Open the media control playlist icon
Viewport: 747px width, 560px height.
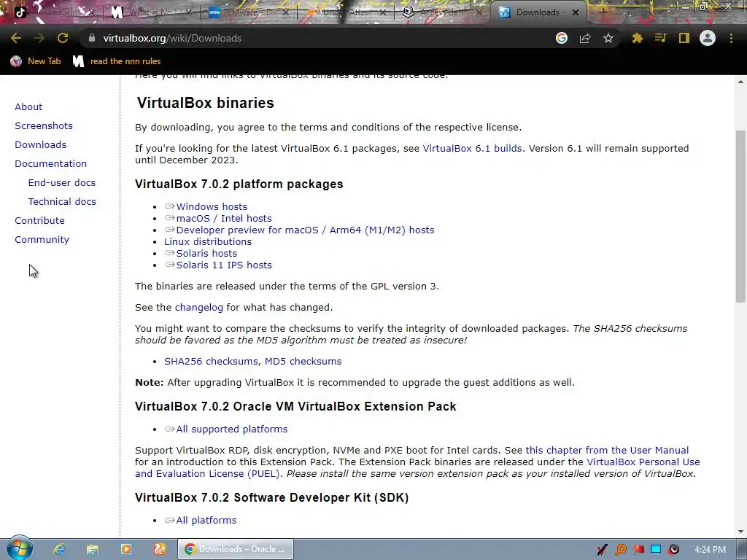pos(660,38)
